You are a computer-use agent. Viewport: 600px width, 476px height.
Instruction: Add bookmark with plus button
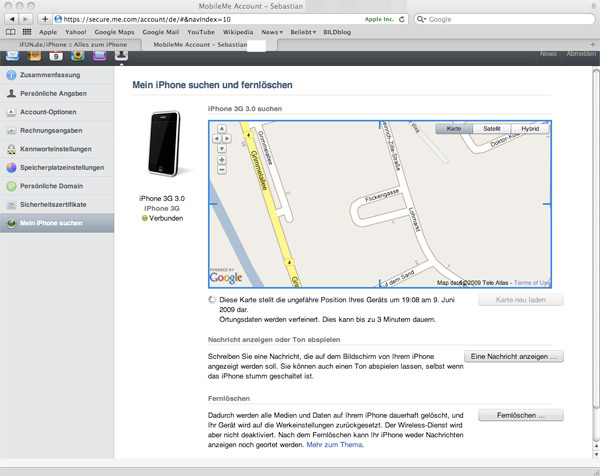45,19
